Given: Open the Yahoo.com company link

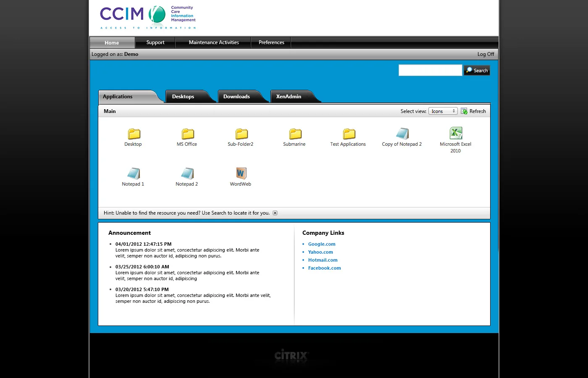Looking at the screenshot, I should coord(320,252).
